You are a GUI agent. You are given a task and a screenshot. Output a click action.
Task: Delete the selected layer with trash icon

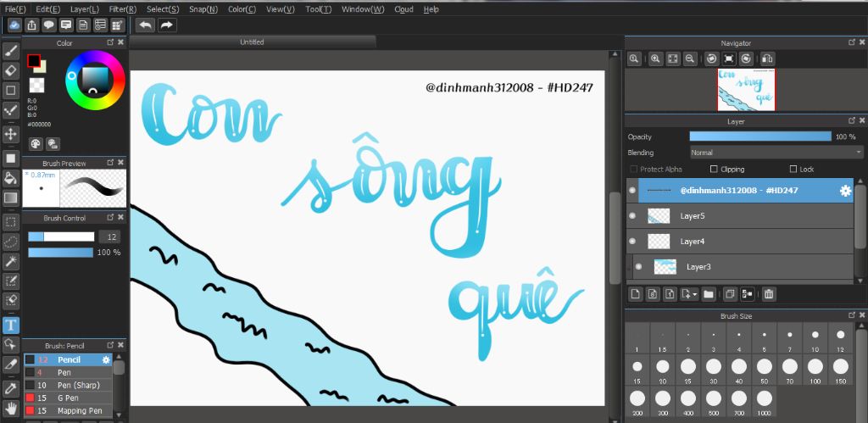tap(768, 294)
